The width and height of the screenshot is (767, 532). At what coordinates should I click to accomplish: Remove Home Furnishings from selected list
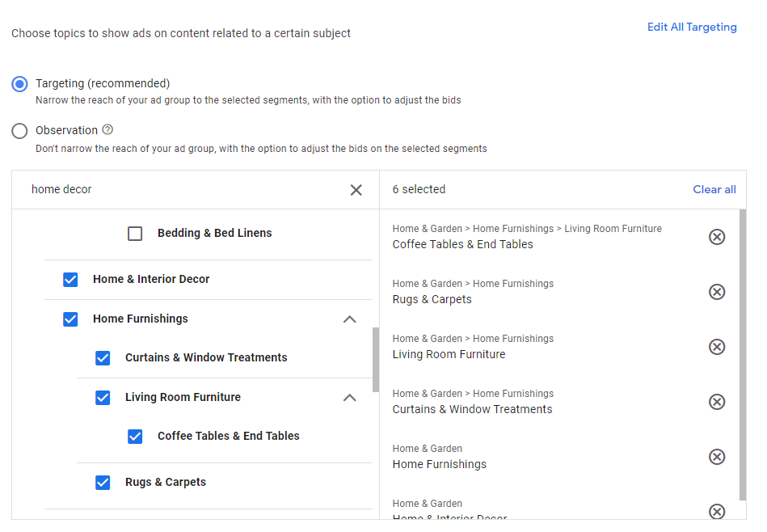[716, 457]
